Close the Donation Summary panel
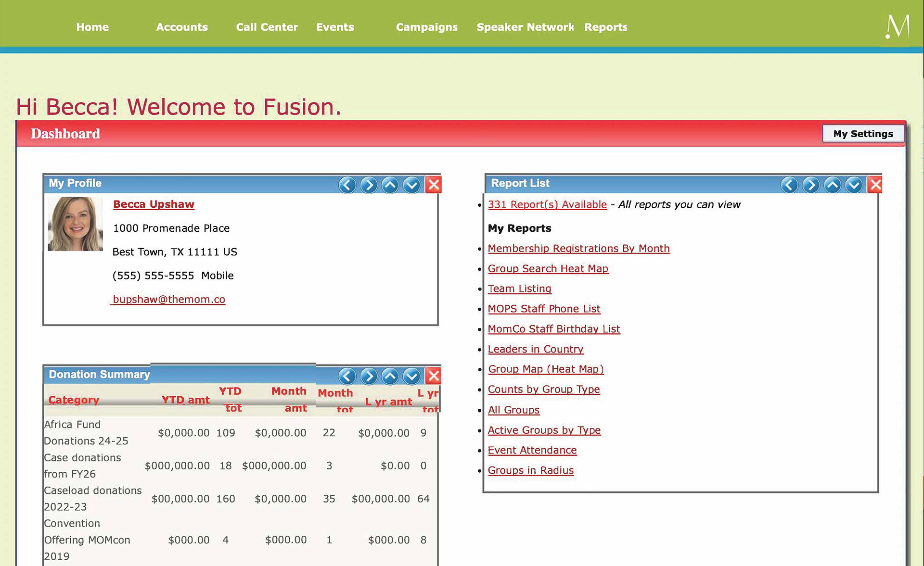This screenshot has height=566, width=924. click(433, 376)
